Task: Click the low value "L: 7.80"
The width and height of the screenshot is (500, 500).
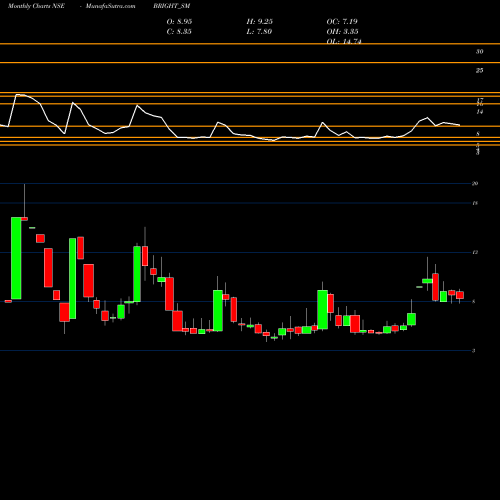Action: click(259, 32)
